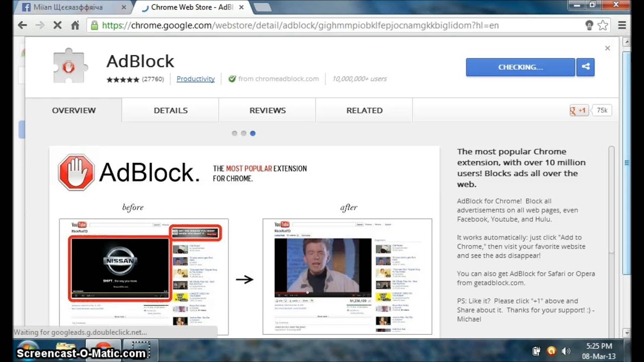The image size is (644, 362).
Task: Click the Google +1 button
Action: coord(579,111)
